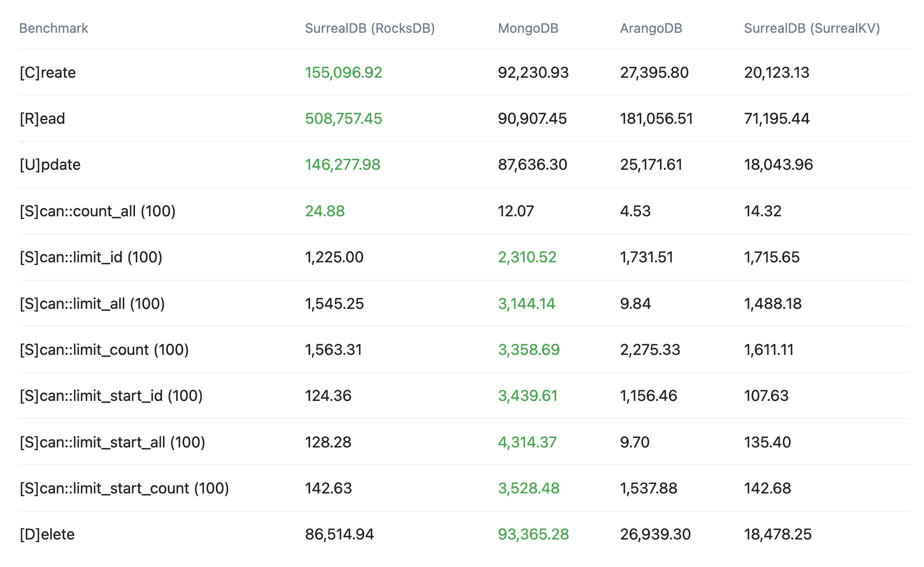Click the ArangoDB value 1,156.46
Screen dimensions: 924x567
[x=649, y=396]
